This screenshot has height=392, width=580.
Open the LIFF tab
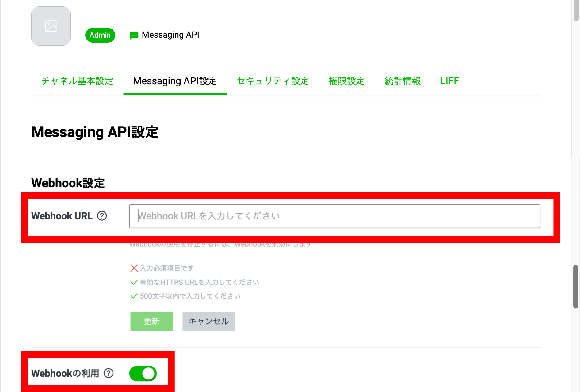coord(450,81)
